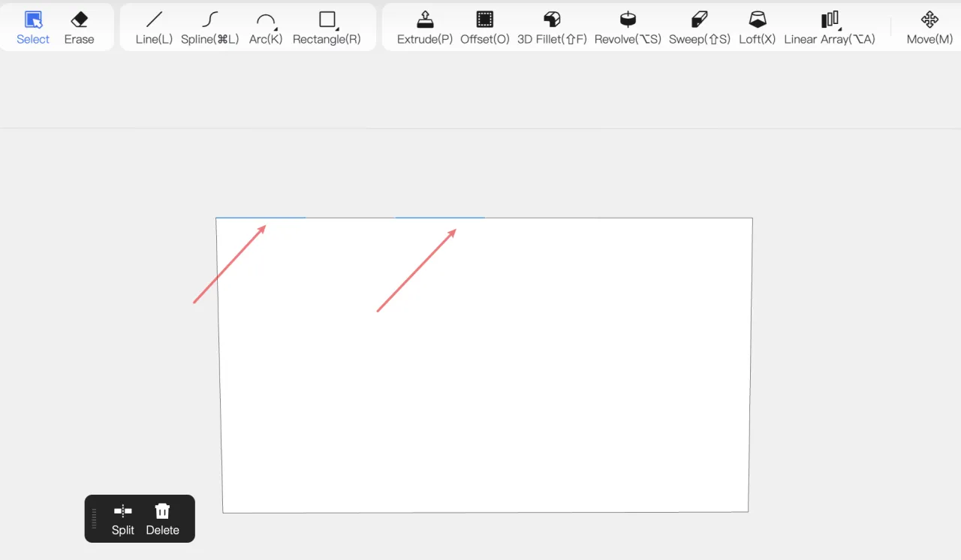Choose the Sweep tool

[699, 27]
